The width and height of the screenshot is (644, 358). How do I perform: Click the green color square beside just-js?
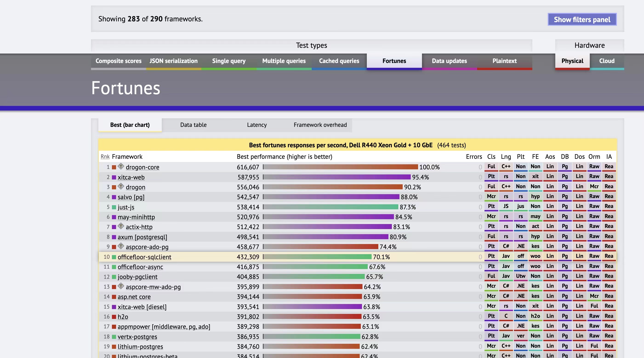coord(114,207)
